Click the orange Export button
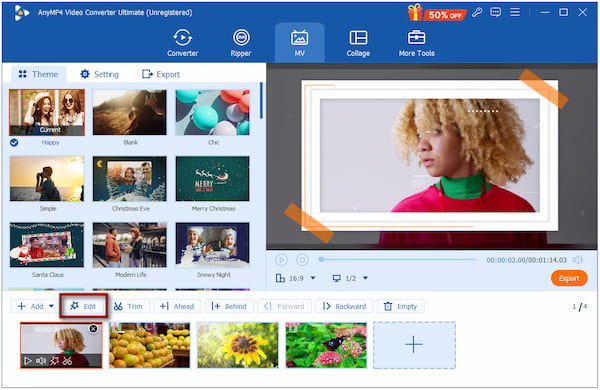Viewport: 600px width, 390px height. (x=569, y=278)
